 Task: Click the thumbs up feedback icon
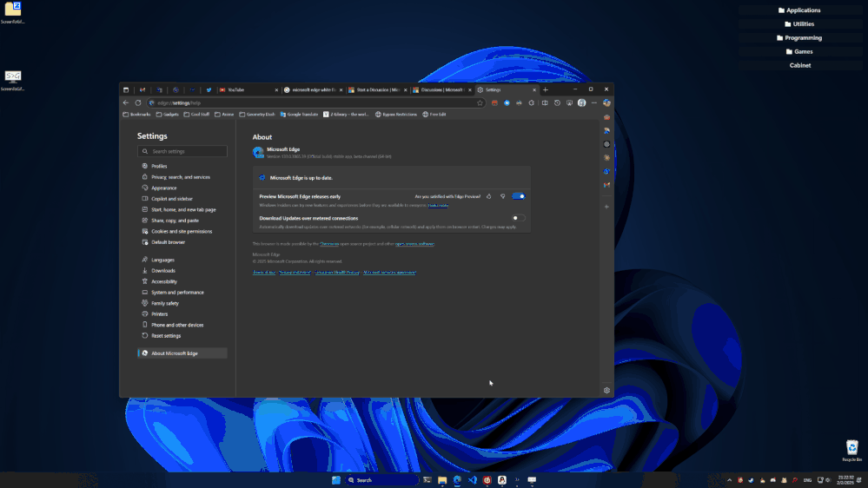click(x=489, y=197)
